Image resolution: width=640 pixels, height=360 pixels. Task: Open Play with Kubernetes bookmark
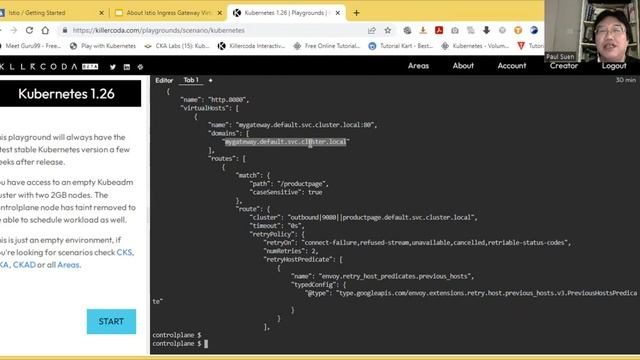103,46
